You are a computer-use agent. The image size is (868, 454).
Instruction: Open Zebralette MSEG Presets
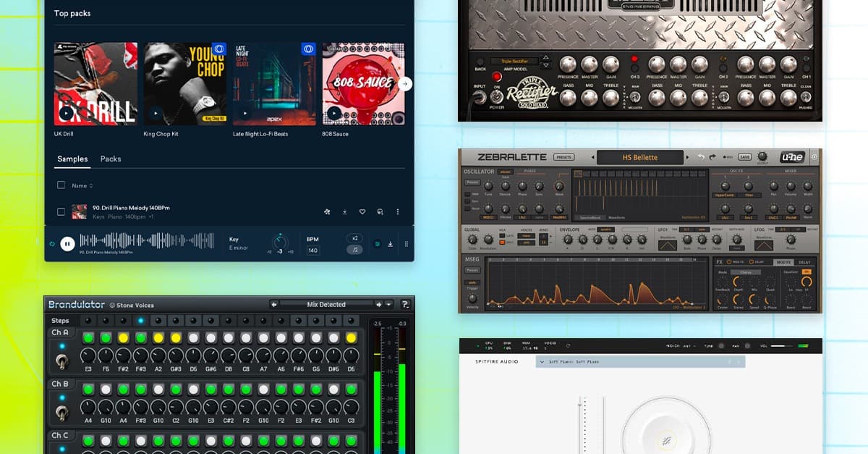472,270
